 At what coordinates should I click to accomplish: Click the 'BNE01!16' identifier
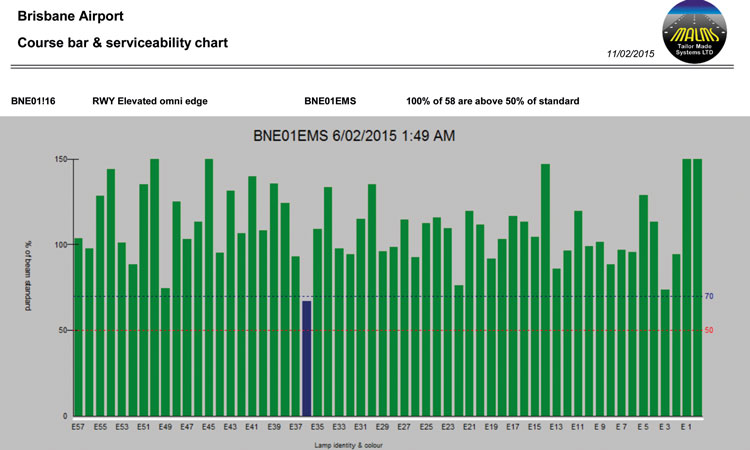(x=33, y=101)
